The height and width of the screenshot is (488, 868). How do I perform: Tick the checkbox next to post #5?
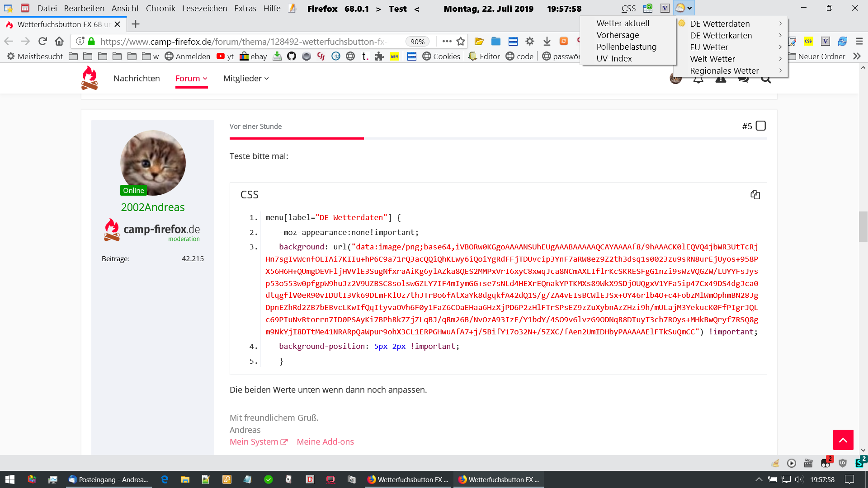point(761,126)
